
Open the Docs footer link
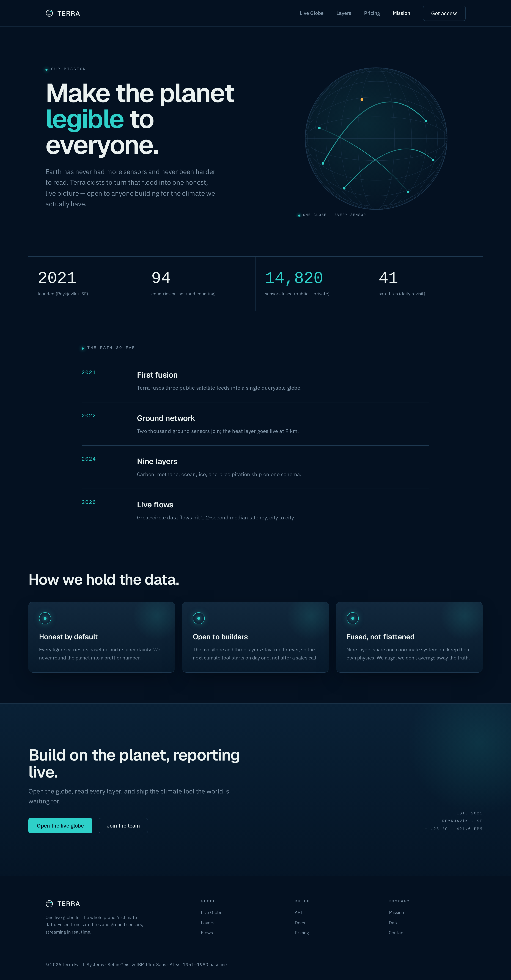[300, 923]
